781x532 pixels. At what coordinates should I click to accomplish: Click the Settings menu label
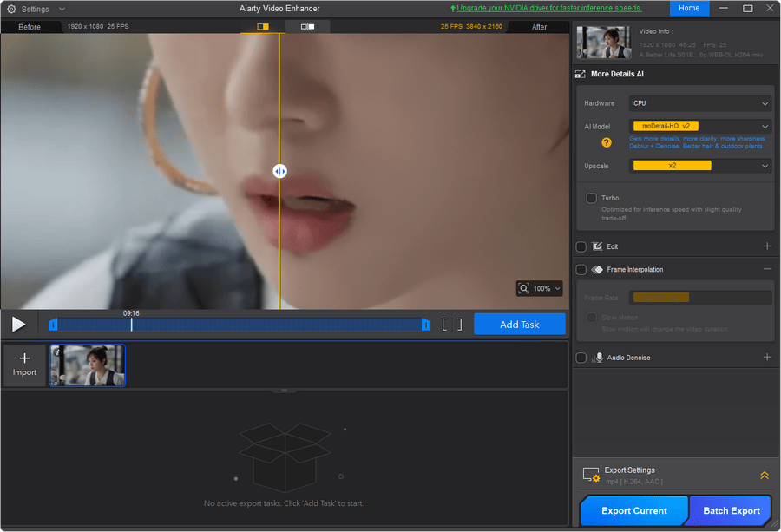point(35,9)
